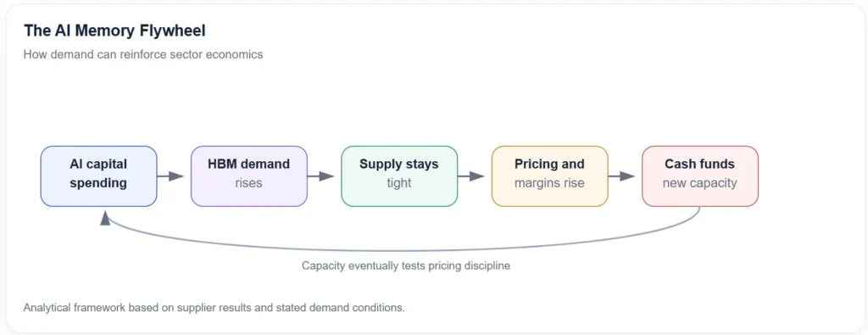Click The AI Memory Flywheel title
868x335 pixels.
114,31
